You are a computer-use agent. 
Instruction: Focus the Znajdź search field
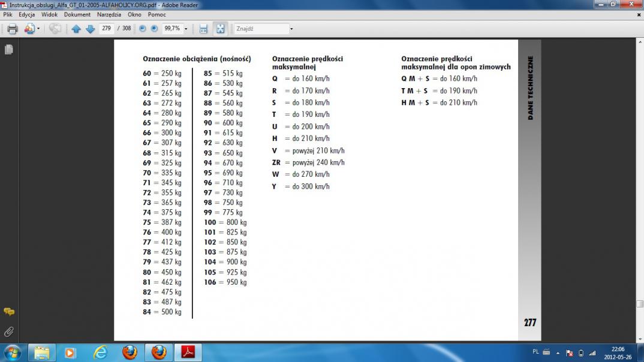click(x=261, y=29)
